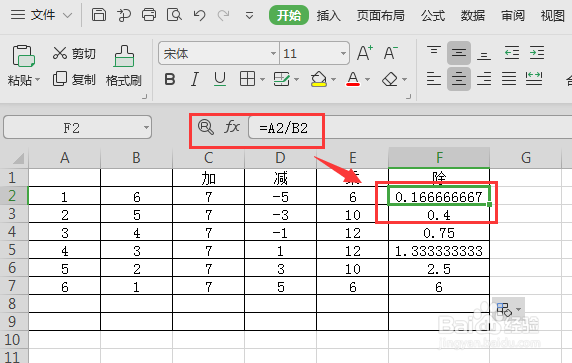
Task: Align text right horizontally
Action: [484, 79]
